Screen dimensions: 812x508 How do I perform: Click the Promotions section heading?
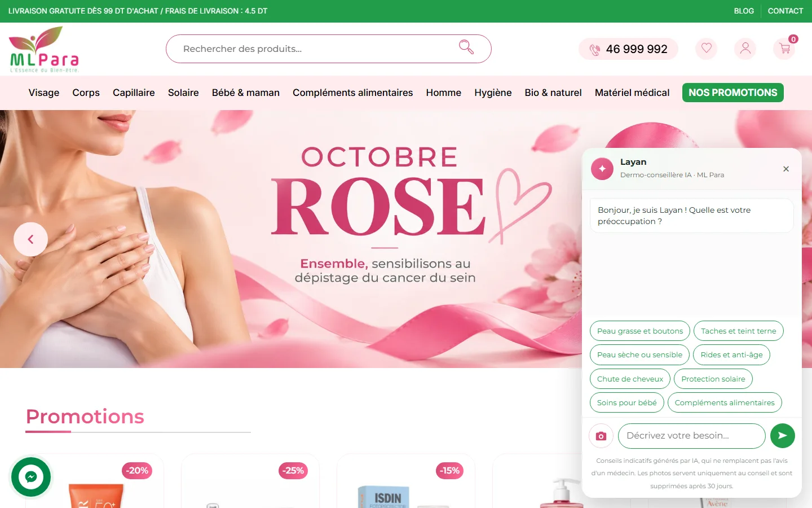pyautogui.click(x=85, y=417)
